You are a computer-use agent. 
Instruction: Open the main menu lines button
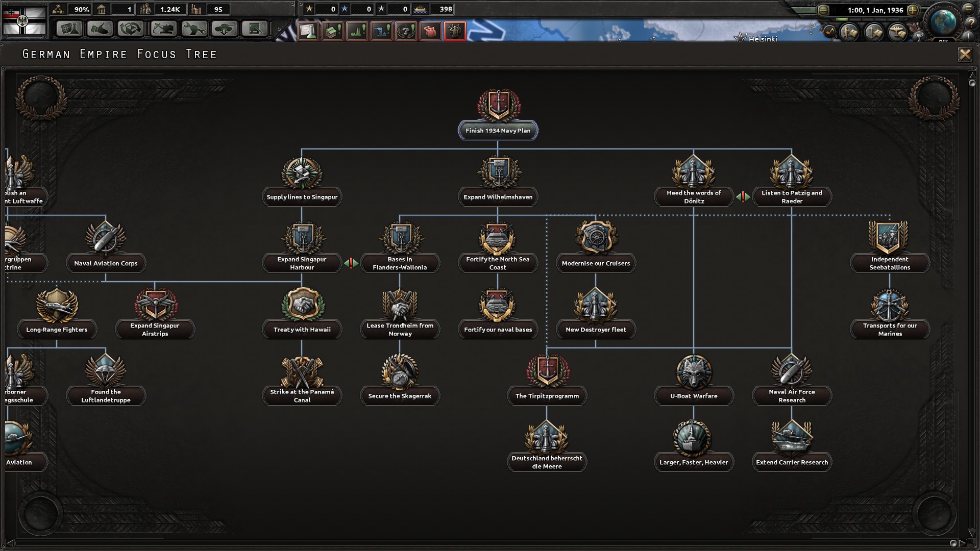pos(968,9)
